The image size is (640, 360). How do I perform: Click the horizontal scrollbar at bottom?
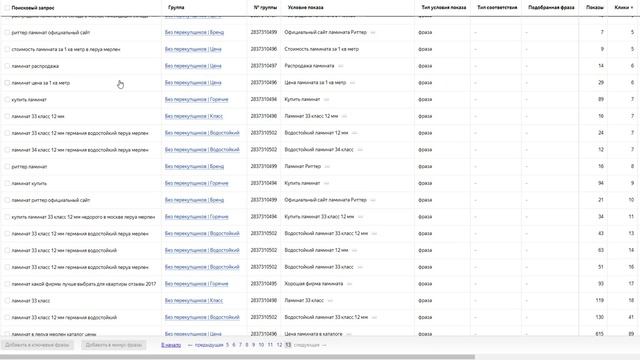tap(237, 357)
